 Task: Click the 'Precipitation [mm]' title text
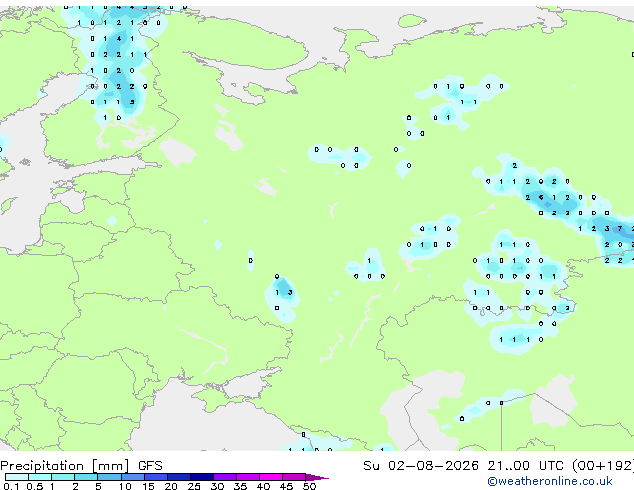tap(65, 466)
